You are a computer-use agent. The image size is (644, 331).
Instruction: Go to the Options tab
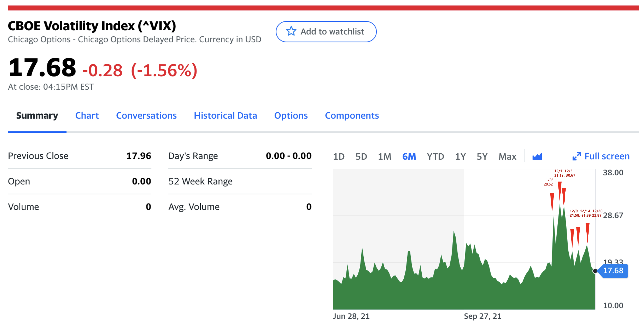click(291, 115)
